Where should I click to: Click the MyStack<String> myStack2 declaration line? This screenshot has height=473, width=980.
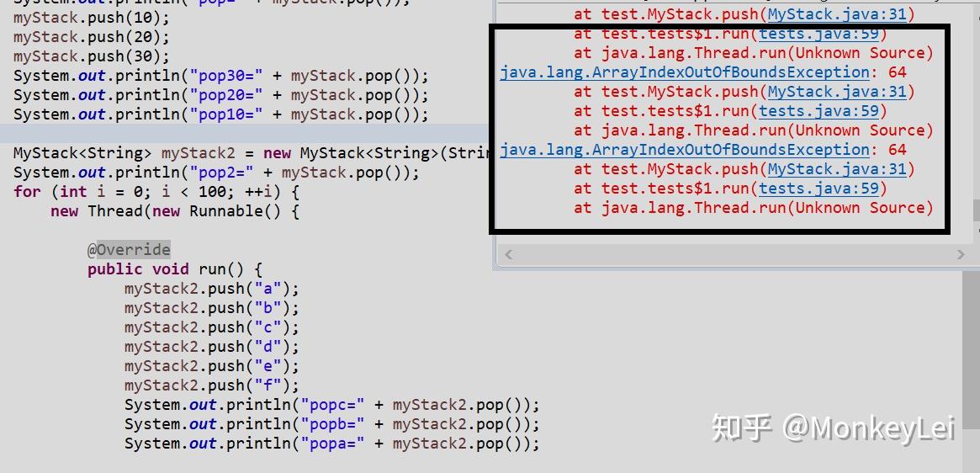pyautogui.click(x=251, y=153)
